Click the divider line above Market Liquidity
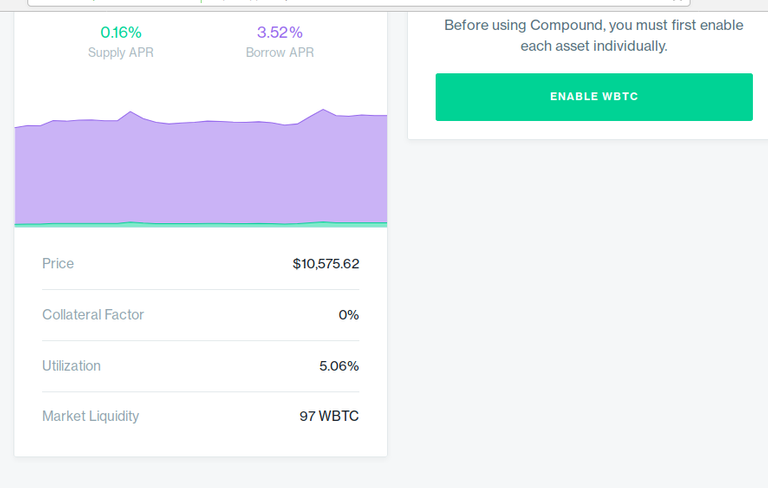 pyautogui.click(x=200, y=391)
